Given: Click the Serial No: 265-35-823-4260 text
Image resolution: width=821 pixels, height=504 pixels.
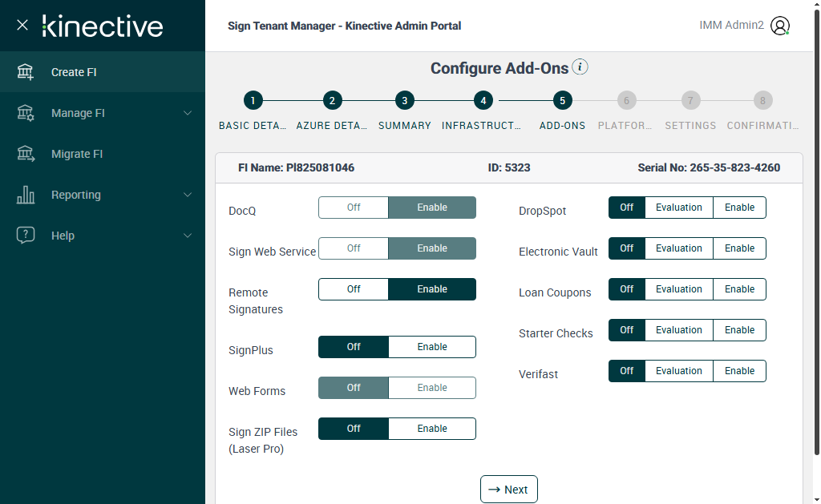Looking at the screenshot, I should (x=709, y=167).
